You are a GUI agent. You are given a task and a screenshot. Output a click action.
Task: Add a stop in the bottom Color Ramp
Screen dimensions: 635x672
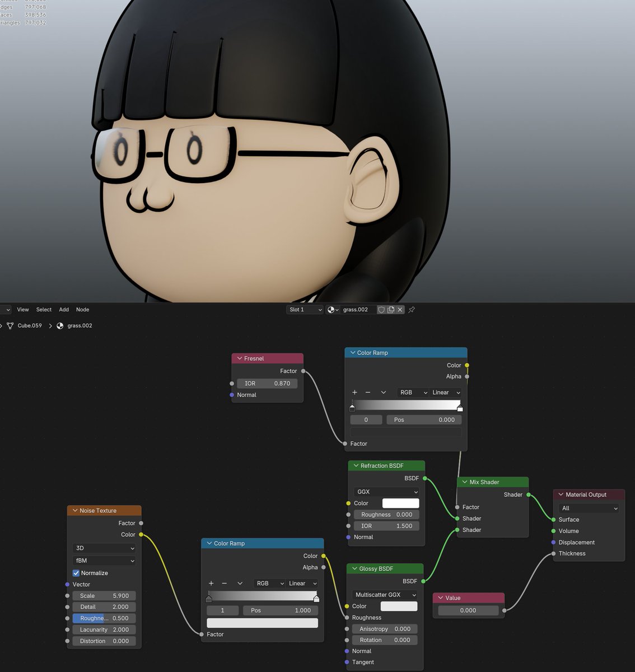coord(211,584)
